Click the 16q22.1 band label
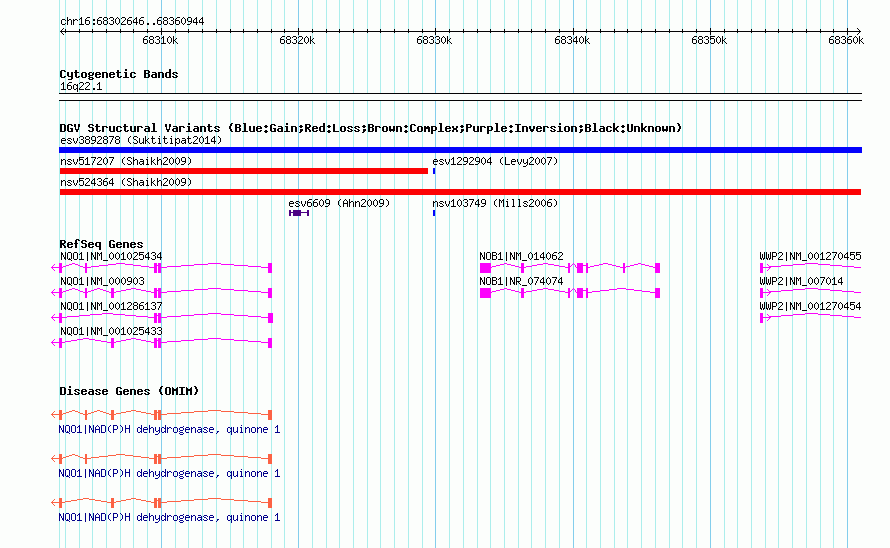This screenshot has height=548, width=890. tap(81, 86)
